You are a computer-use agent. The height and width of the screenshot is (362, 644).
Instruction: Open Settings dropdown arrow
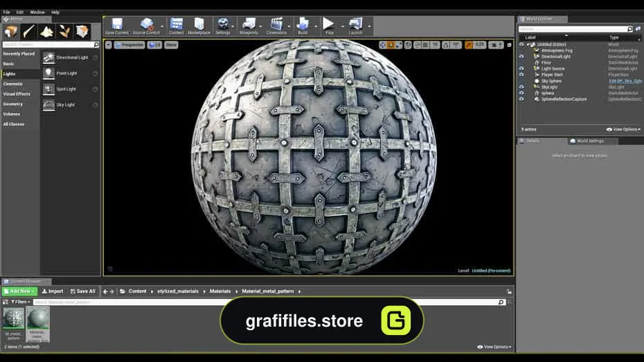[233, 26]
